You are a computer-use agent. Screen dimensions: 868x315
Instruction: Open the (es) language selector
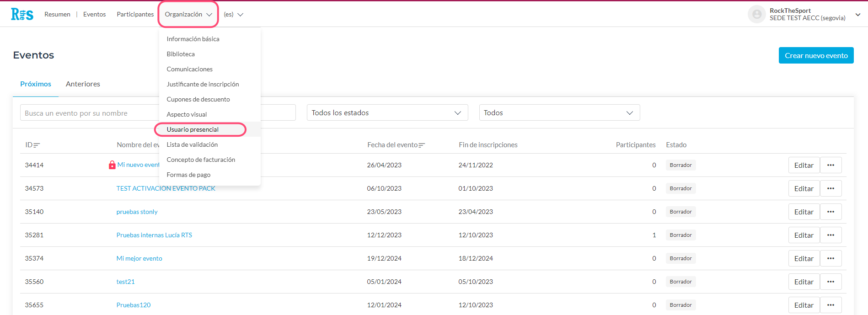point(233,14)
